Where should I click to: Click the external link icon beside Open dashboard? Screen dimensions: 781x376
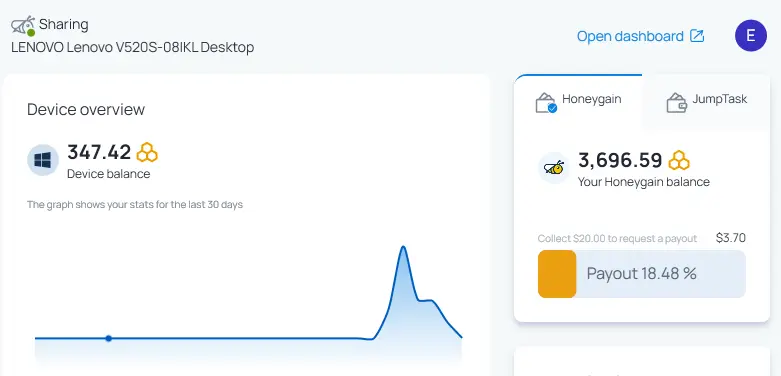[697, 36]
